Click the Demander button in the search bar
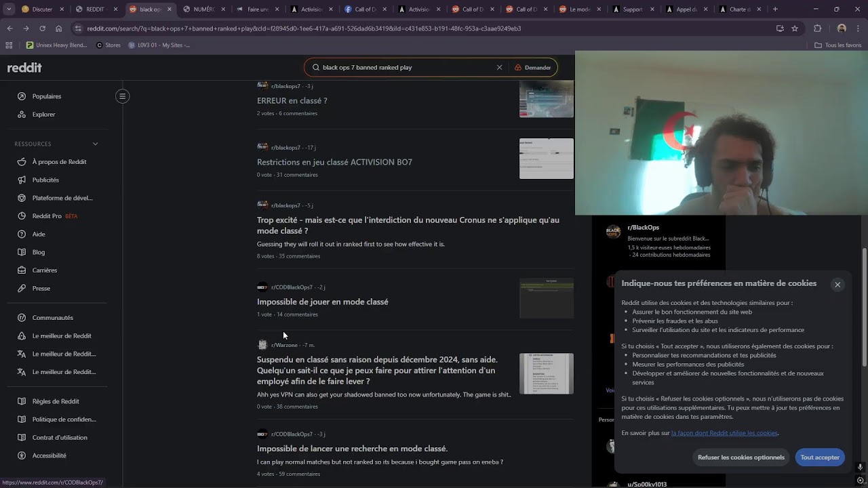The height and width of the screenshot is (488, 868). (x=533, y=68)
